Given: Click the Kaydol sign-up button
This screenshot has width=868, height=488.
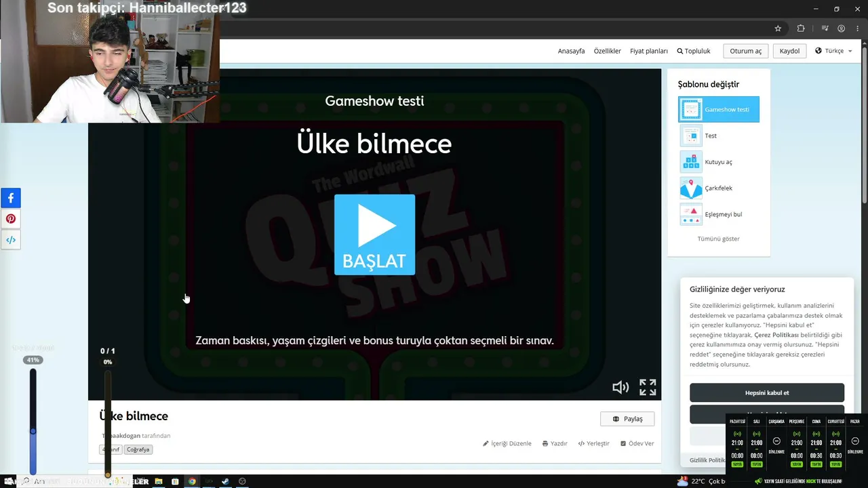Looking at the screenshot, I should (789, 51).
